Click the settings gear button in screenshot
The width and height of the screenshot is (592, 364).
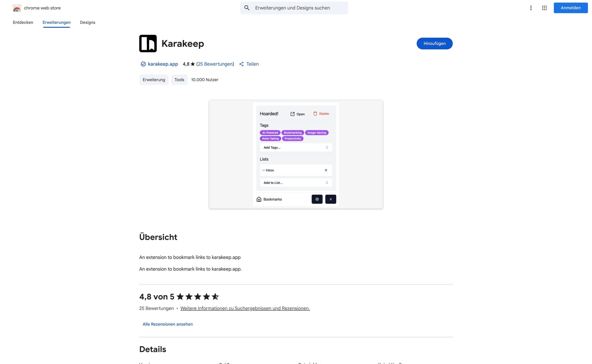317,199
